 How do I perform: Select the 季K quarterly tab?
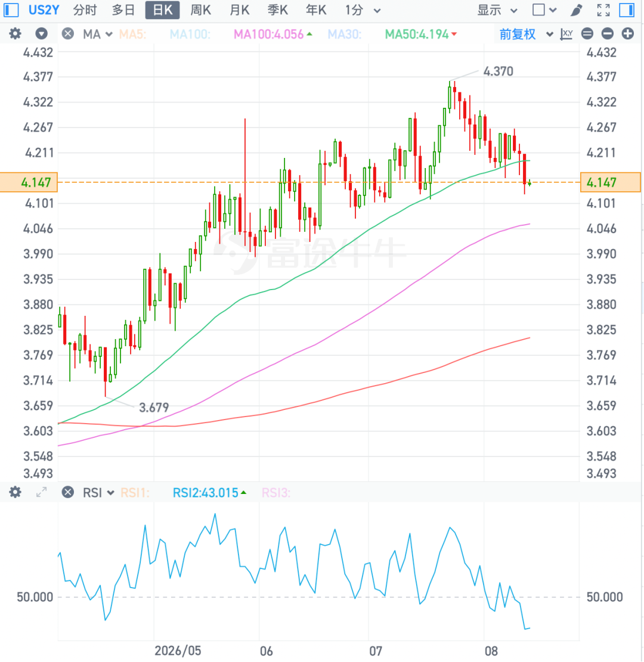click(278, 10)
